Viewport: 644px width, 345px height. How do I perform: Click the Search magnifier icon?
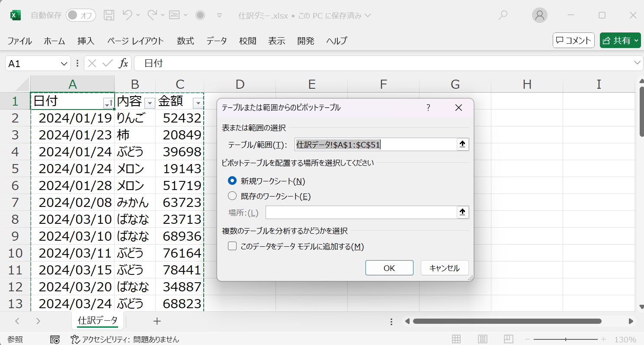[x=503, y=15]
